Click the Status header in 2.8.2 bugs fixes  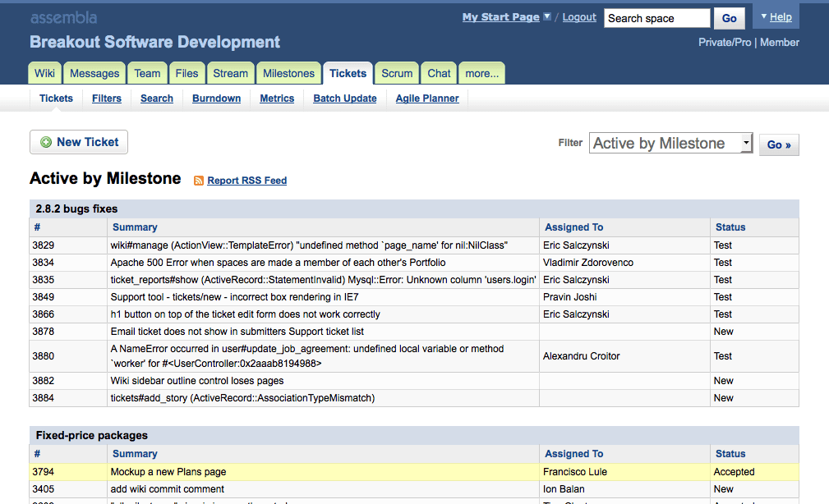point(730,227)
